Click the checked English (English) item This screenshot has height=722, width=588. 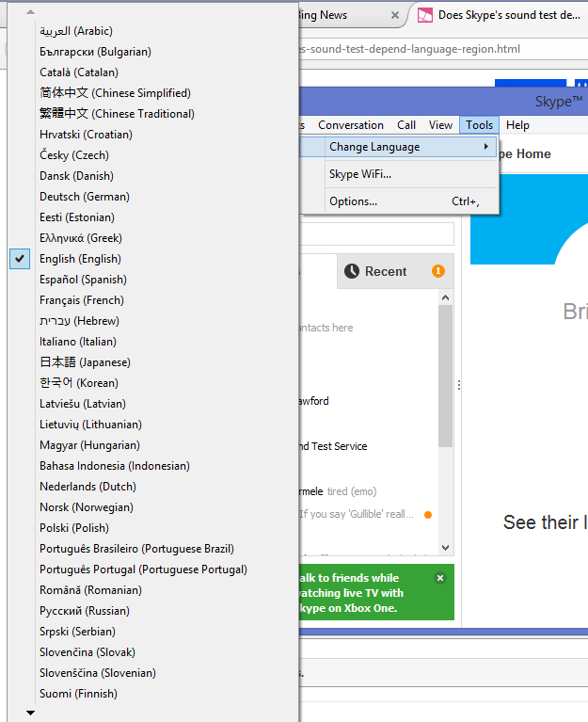tap(80, 259)
